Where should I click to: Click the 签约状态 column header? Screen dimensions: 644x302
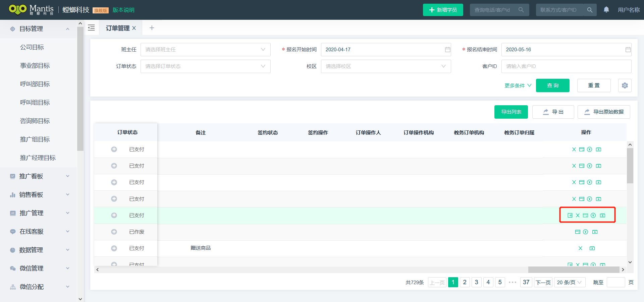268,133
